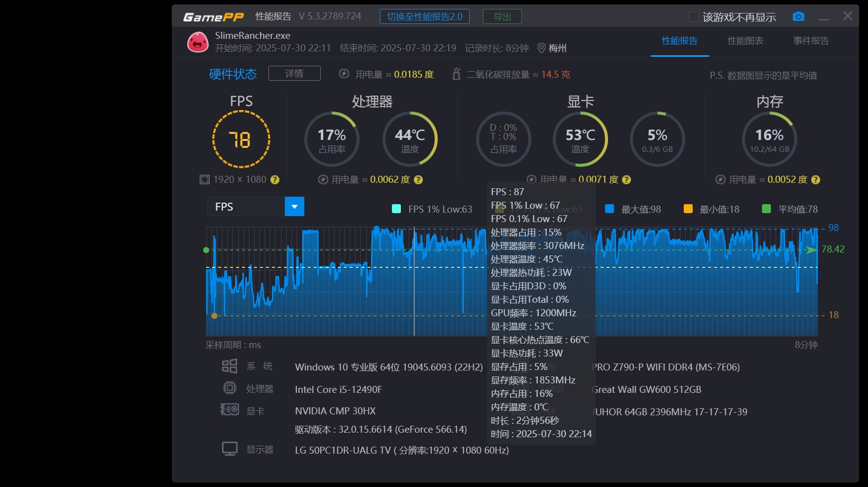Switch to the 事件报告 tab
This screenshot has width=868, height=487.
point(811,41)
